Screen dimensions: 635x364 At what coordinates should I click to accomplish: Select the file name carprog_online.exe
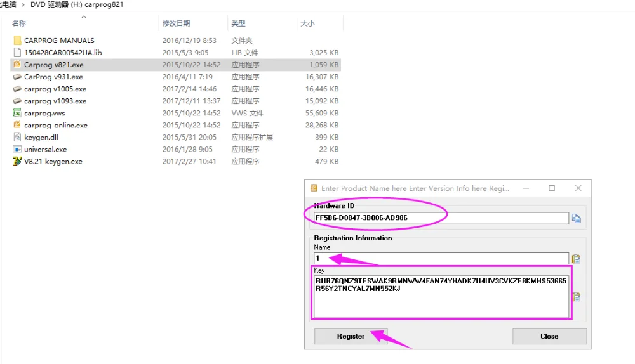(x=56, y=126)
